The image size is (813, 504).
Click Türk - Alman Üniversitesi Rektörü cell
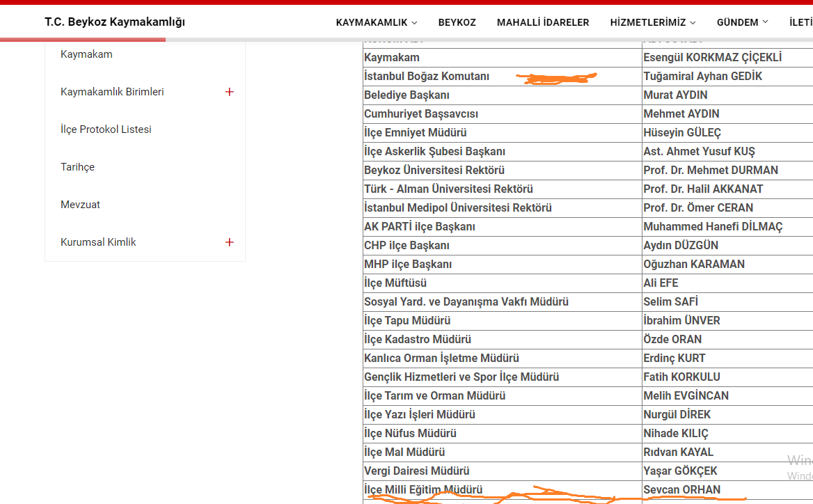503,189
